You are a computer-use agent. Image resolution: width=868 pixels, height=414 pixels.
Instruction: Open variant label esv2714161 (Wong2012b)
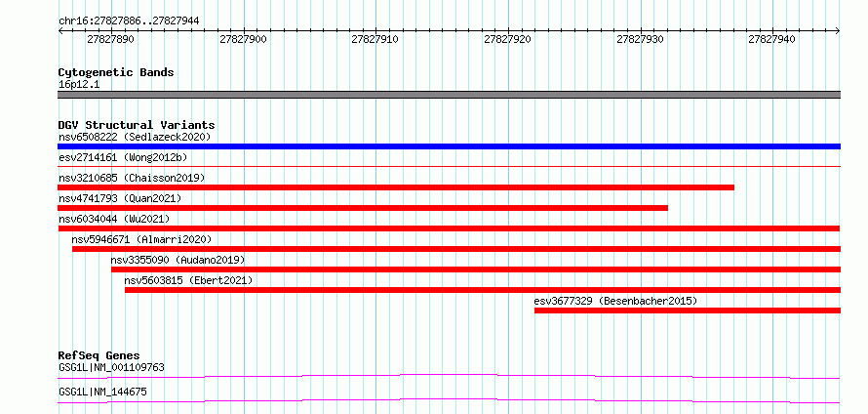point(123,157)
